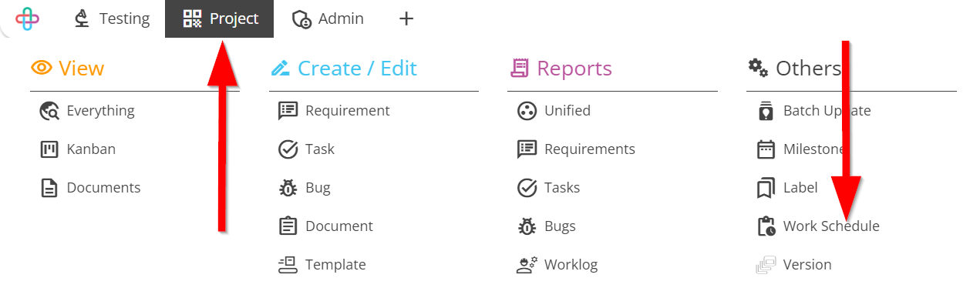Open the Admin tab
Image resolution: width=980 pixels, height=298 pixels.
click(328, 18)
